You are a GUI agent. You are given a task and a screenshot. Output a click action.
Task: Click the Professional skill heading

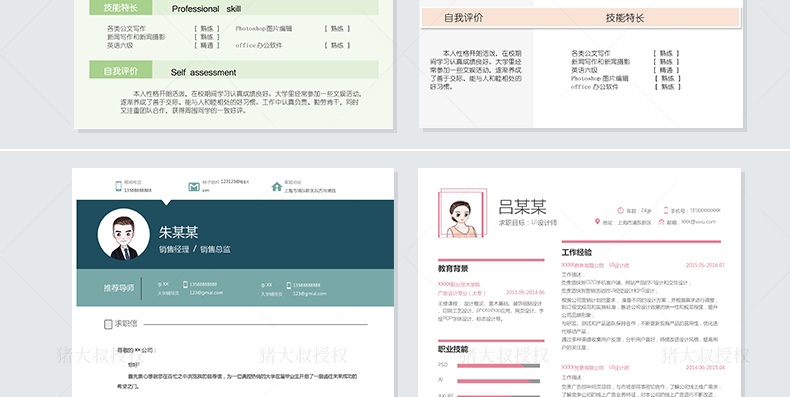tap(207, 9)
